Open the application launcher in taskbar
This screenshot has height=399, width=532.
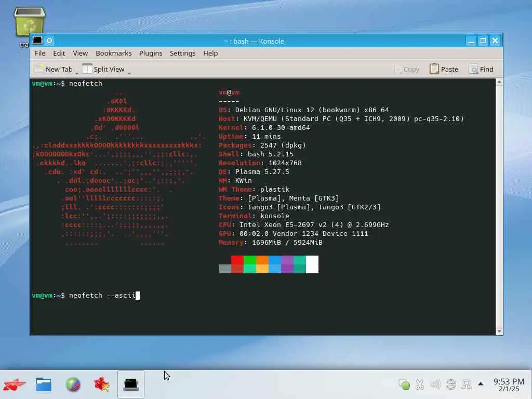click(14, 384)
